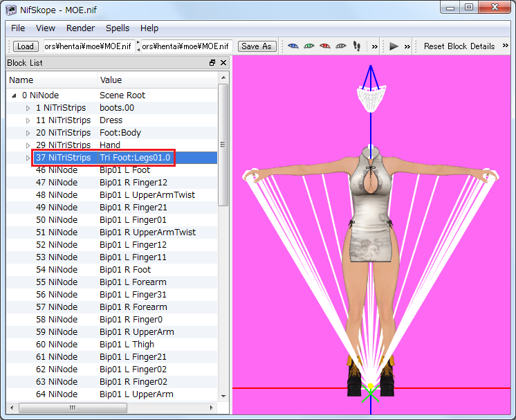Click the Save As button
516x420 pixels.
257,46
